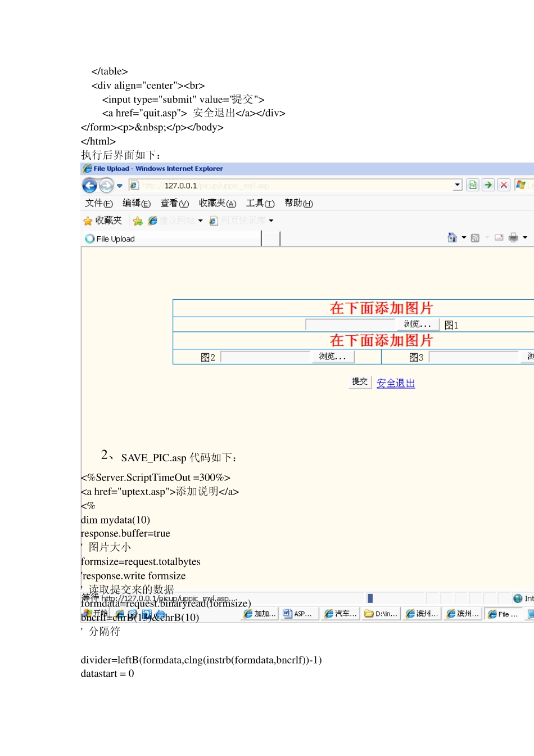Viewport: 534px width, 756px height.
Task: Click the 建议网站 suggested sites link
Action: (x=172, y=220)
